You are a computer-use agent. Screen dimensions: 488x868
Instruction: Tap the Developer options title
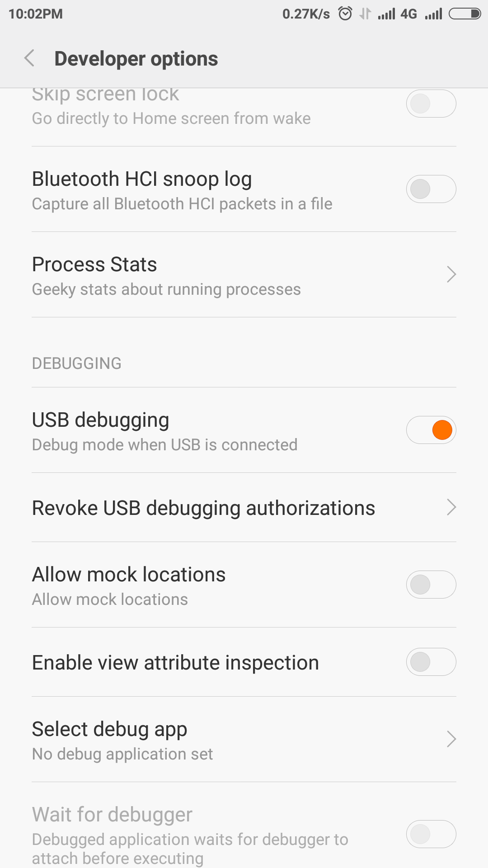coord(136,59)
